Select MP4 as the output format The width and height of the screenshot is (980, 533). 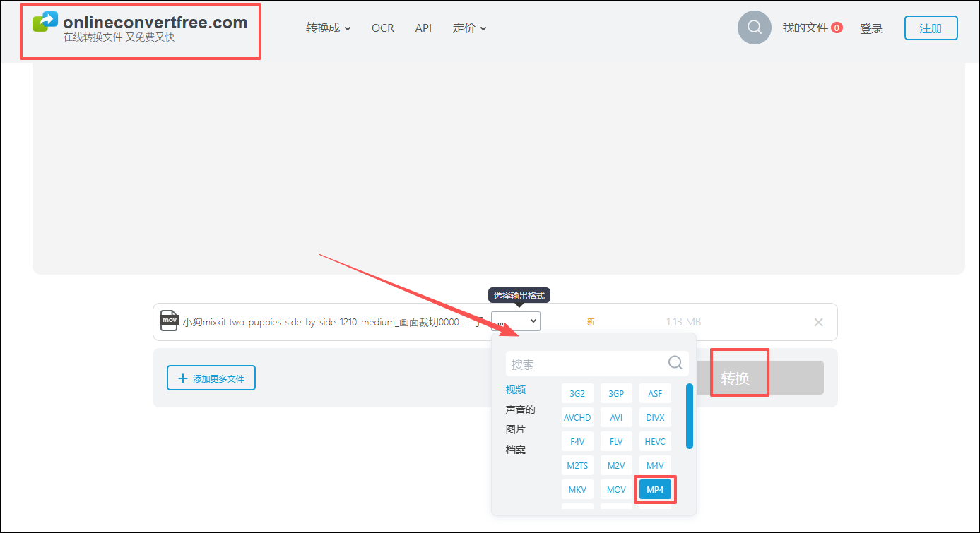click(x=654, y=489)
